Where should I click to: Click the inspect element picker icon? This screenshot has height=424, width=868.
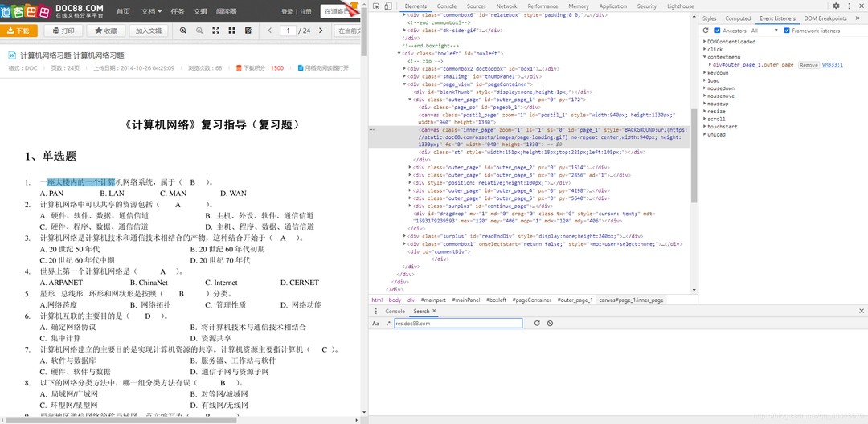[375, 6]
